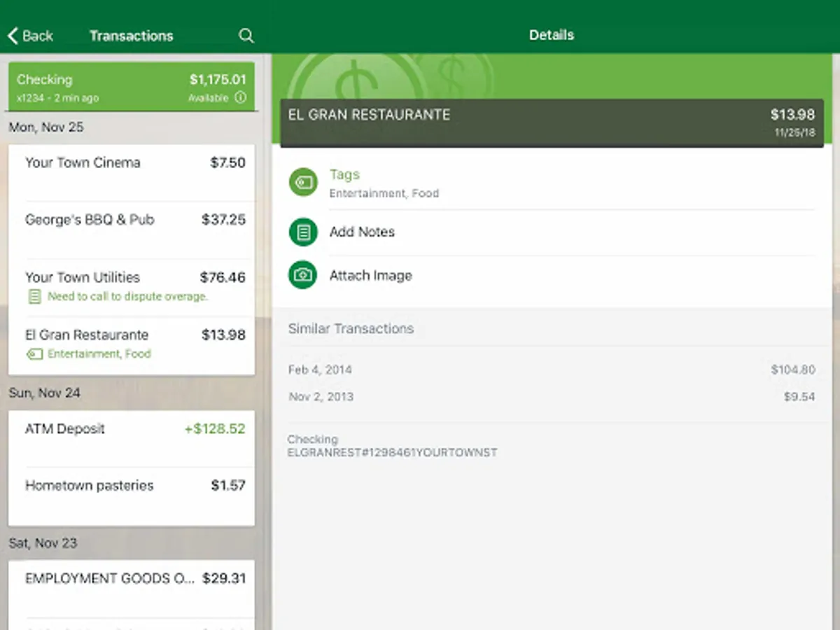Viewport: 840px width, 630px height.
Task: Click the $29.31 Employment Goods amount
Action: click(224, 579)
